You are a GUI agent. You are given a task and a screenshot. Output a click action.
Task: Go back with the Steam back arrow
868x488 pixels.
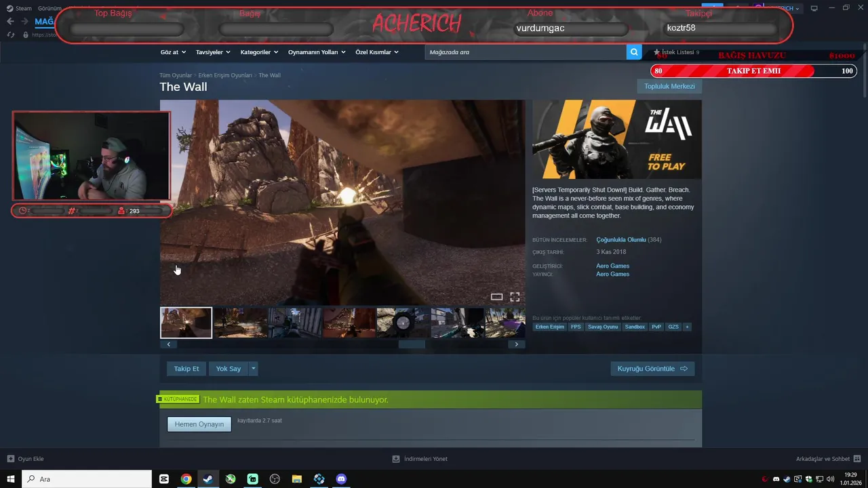point(10,22)
